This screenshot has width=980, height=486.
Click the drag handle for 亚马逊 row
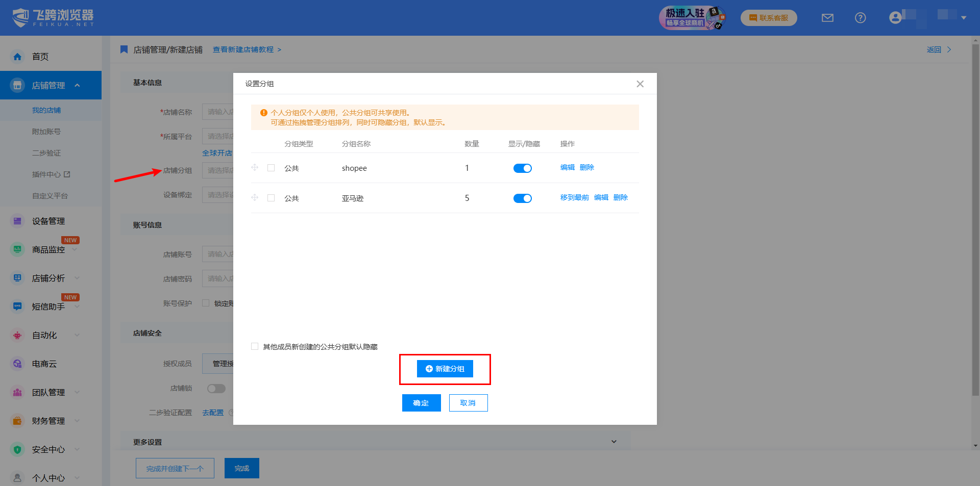255,198
